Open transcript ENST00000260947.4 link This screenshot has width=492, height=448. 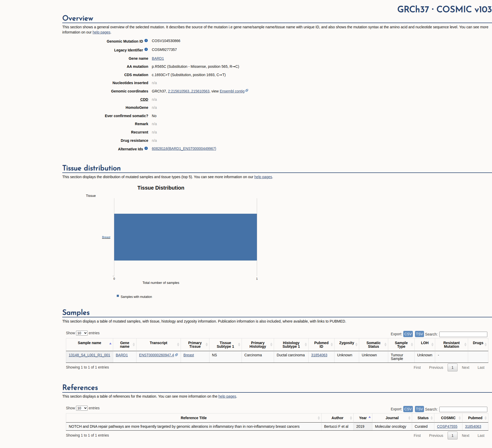coord(156,355)
